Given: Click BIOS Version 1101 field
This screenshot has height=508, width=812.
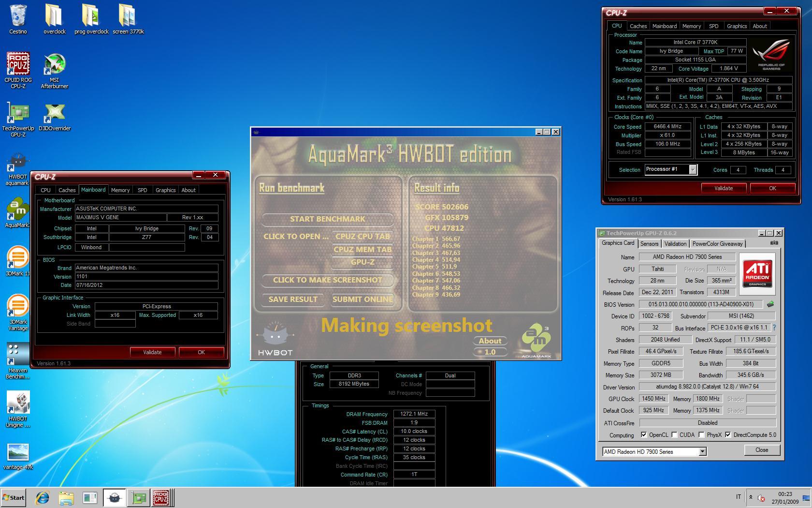Looking at the screenshot, I should (x=146, y=277).
